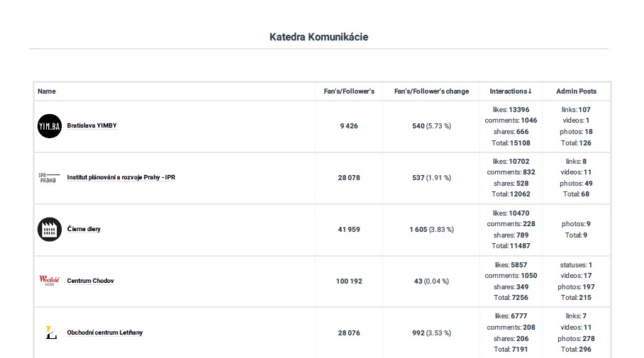
Task: Click Letňany follower change 992 value
Action: (x=423, y=332)
